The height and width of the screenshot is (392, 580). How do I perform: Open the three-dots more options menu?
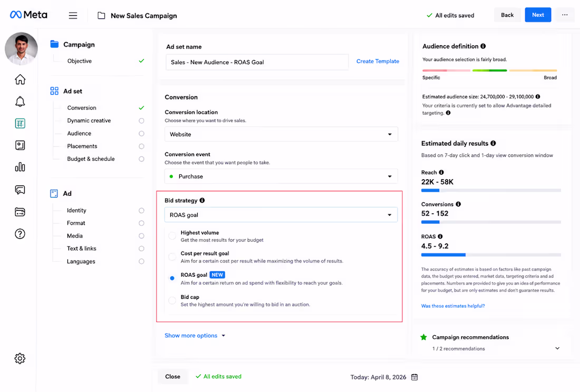[565, 15]
